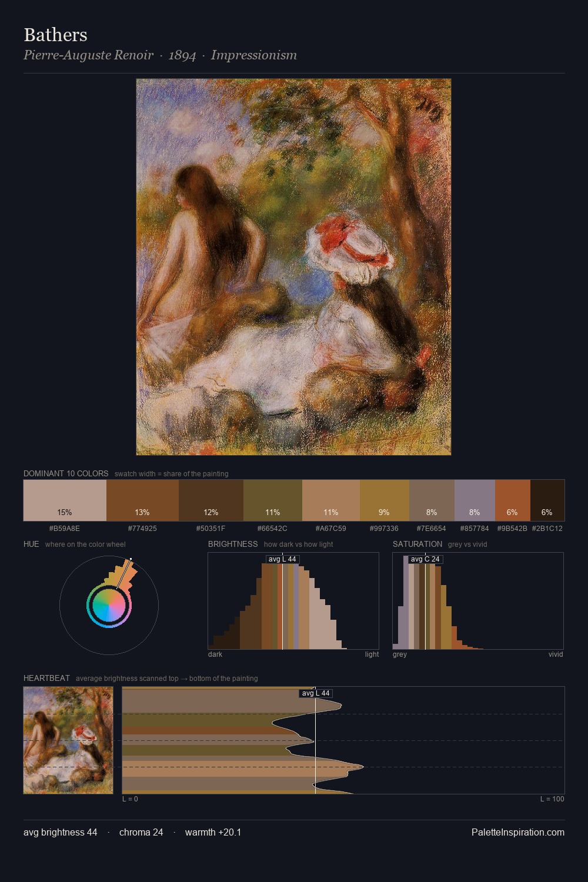Click the hex label #B59A8E
The width and height of the screenshot is (588, 882).
[65, 529]
